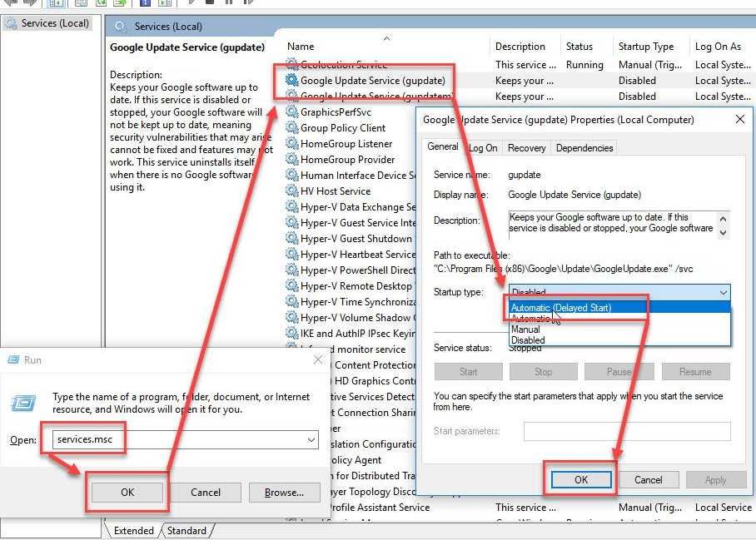Sort services by Description column header
Image resolution: width=756 pixels, height=540 pixels.
coord(525,47)
